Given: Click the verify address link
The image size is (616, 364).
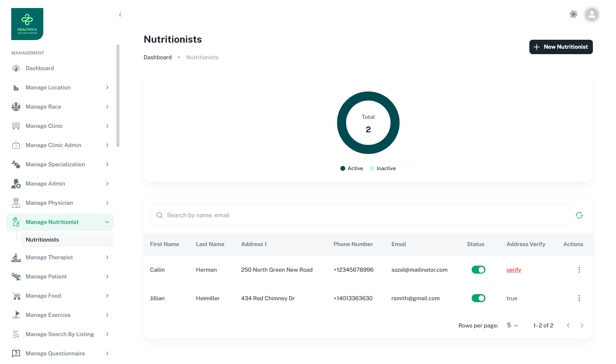Looking at the screenshot, I should tap(514, 270).
